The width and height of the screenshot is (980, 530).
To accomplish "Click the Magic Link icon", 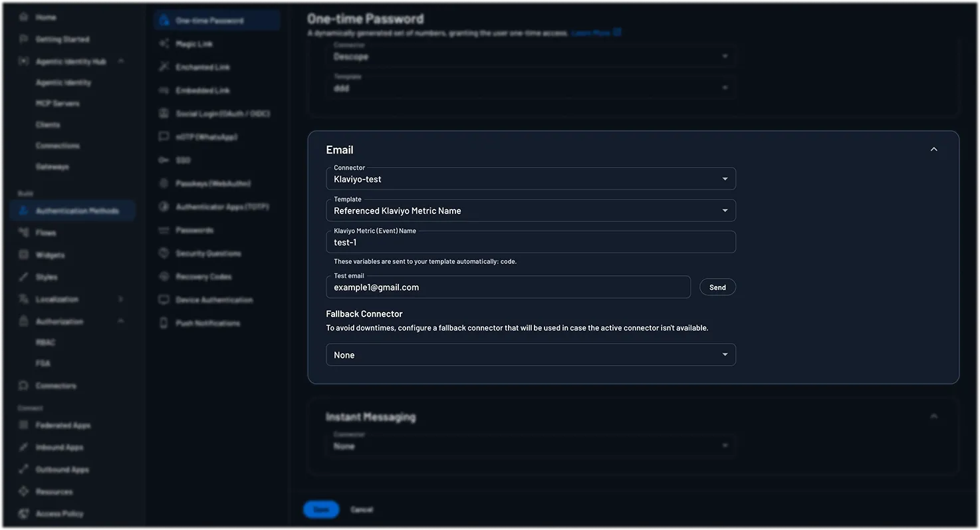I will coord(164,44).
